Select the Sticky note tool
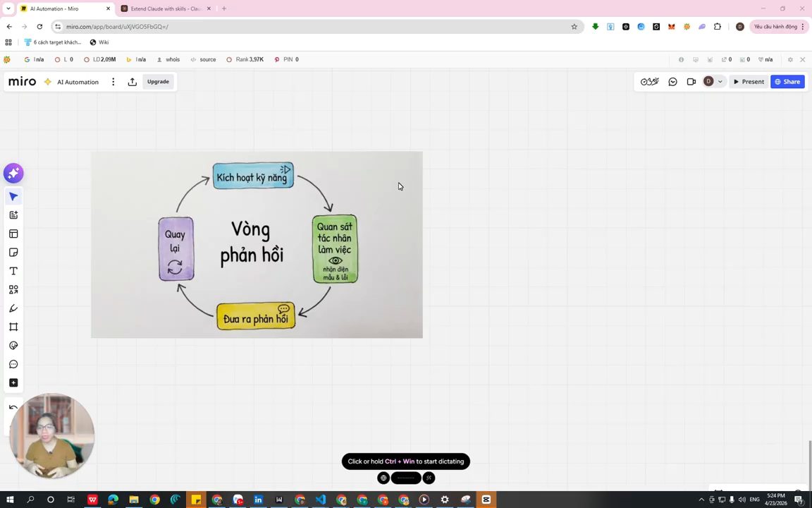Viewport: 812px width, 508px height. click(13, 253)
